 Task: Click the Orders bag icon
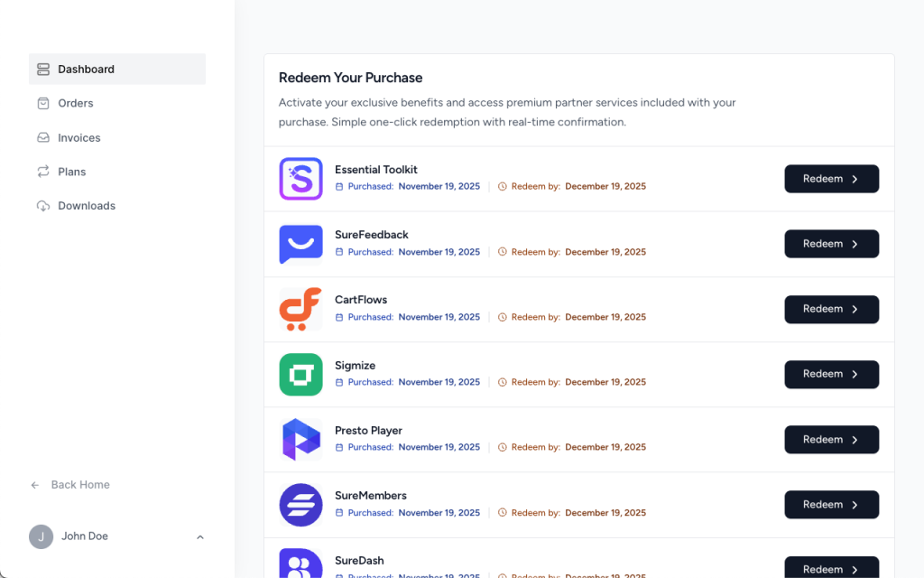click(43, 103)
